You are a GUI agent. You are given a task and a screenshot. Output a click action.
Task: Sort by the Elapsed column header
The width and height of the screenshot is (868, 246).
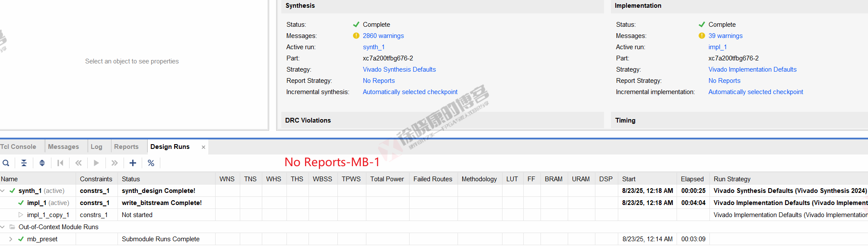coord(693,179)
